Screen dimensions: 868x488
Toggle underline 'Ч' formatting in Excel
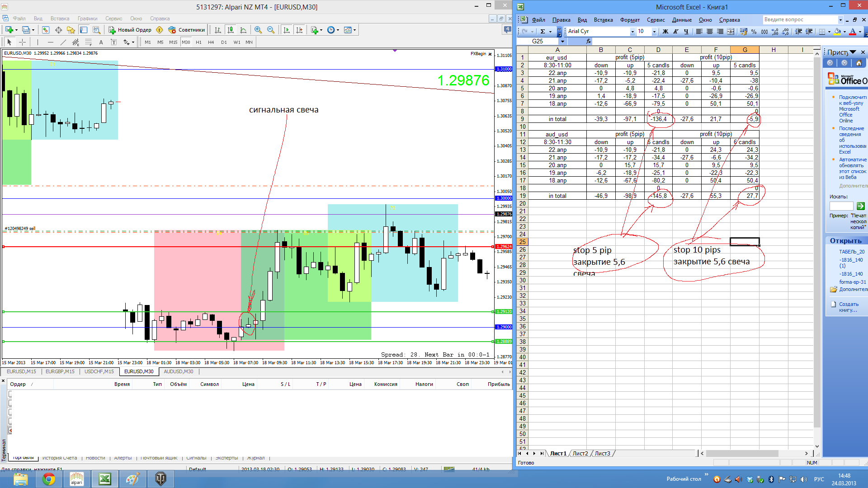(x=686, y=31)
